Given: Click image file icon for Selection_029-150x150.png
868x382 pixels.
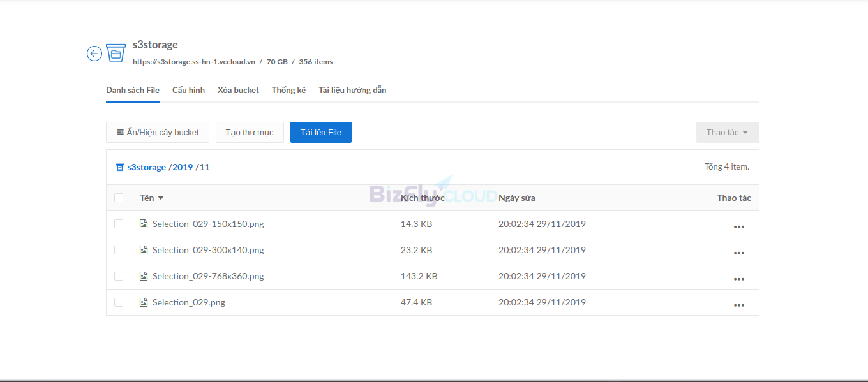Looking at the screenshot, I should tap(144, 224).
